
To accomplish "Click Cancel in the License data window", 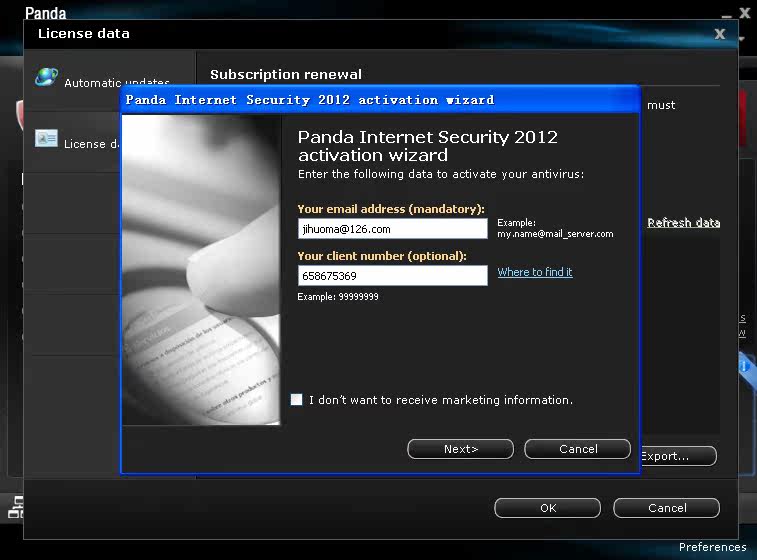I will 667,508.
